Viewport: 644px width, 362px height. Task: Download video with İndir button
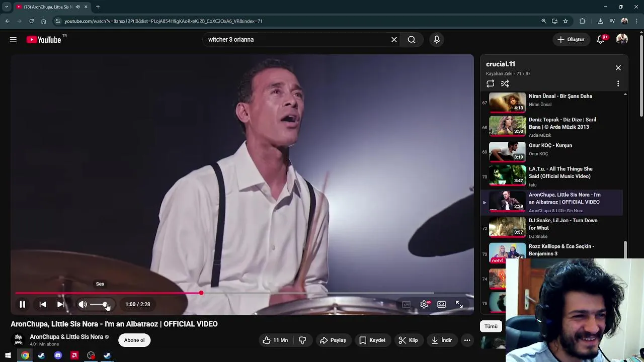[442, 340]
